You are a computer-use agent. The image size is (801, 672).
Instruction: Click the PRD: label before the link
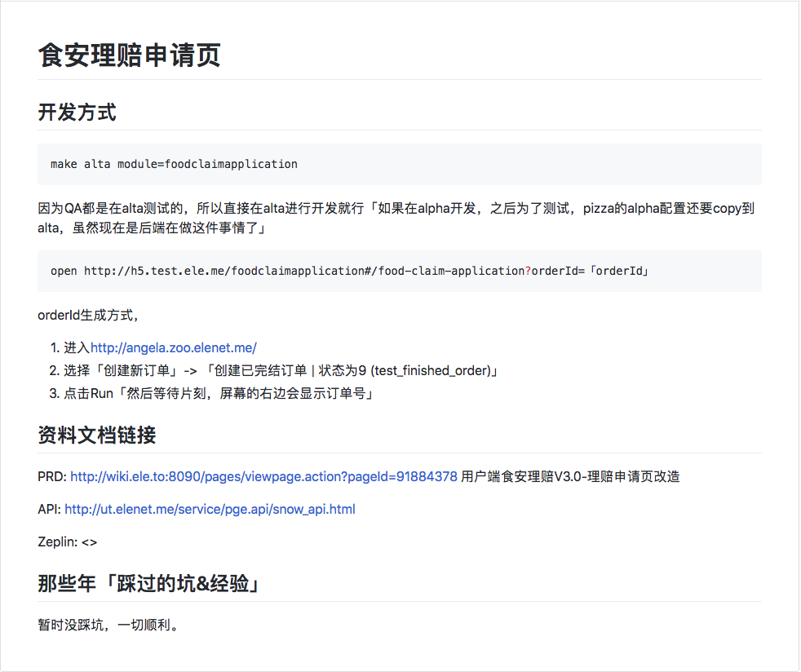52,476
